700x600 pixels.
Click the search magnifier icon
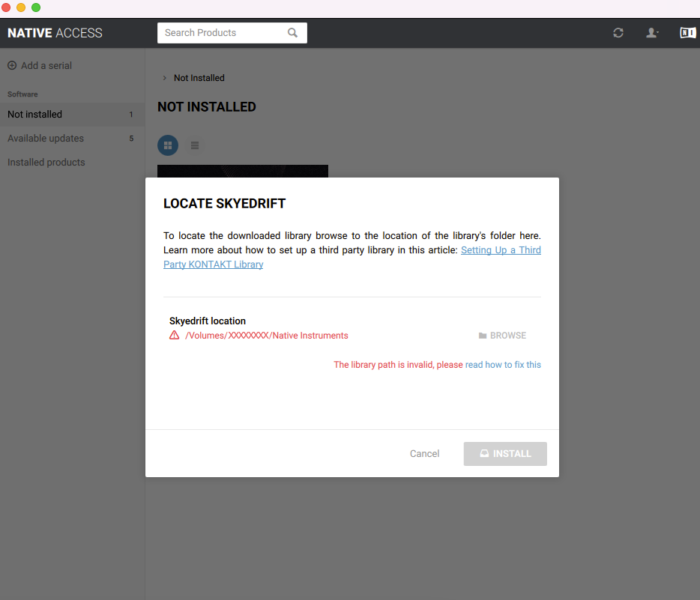coord(292,32)
